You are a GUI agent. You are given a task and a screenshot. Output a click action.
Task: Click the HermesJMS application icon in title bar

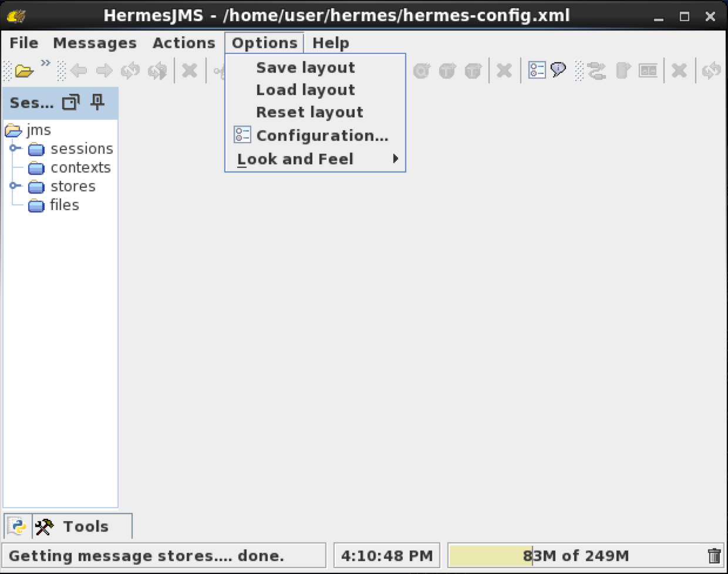[x=16, y=16]
